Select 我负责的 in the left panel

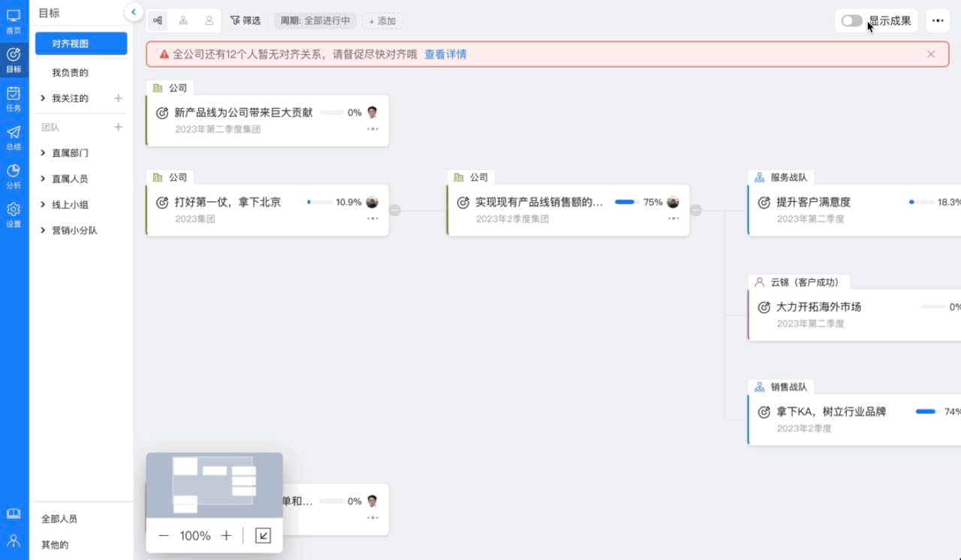tap(71, 73)
